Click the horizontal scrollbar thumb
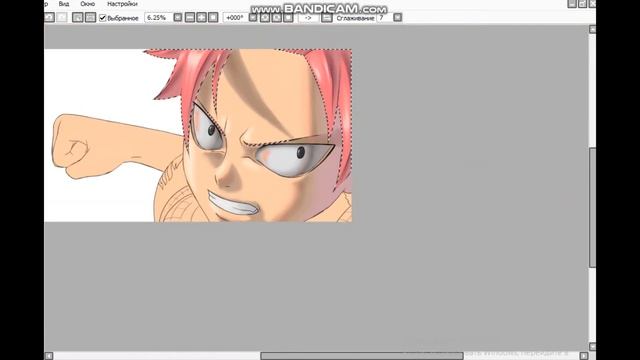This screenshot has width=640, height=360. pyautogui.click(x=362, y=356)
